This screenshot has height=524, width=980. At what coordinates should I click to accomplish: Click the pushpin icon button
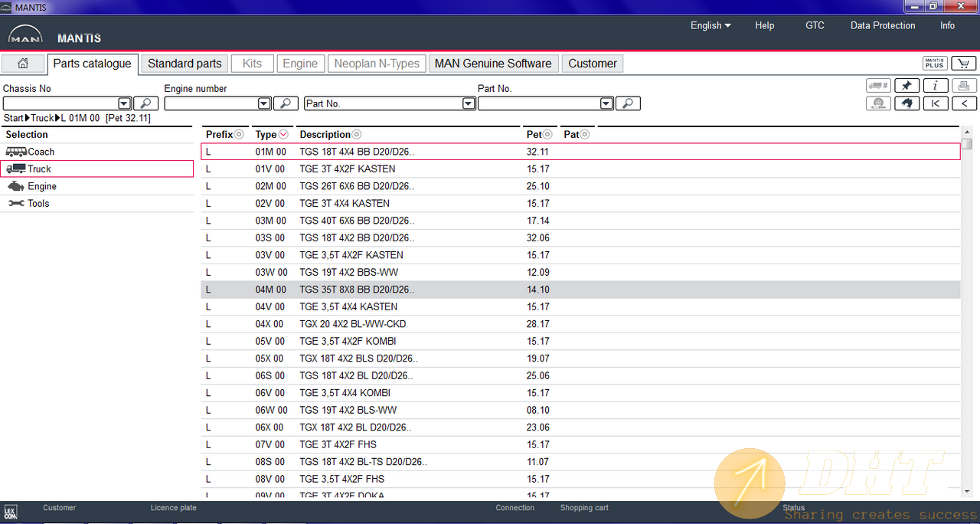click(x=906, y=86)
